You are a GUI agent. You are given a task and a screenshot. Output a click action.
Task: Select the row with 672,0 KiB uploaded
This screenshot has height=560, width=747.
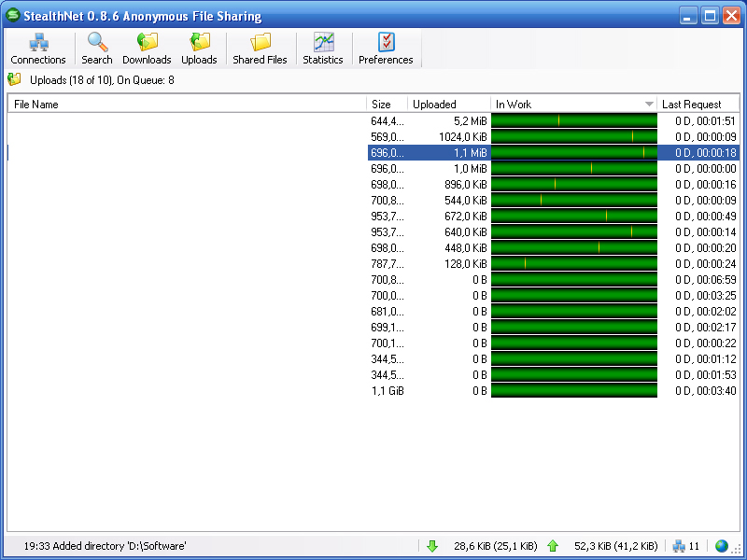point(373,217)
